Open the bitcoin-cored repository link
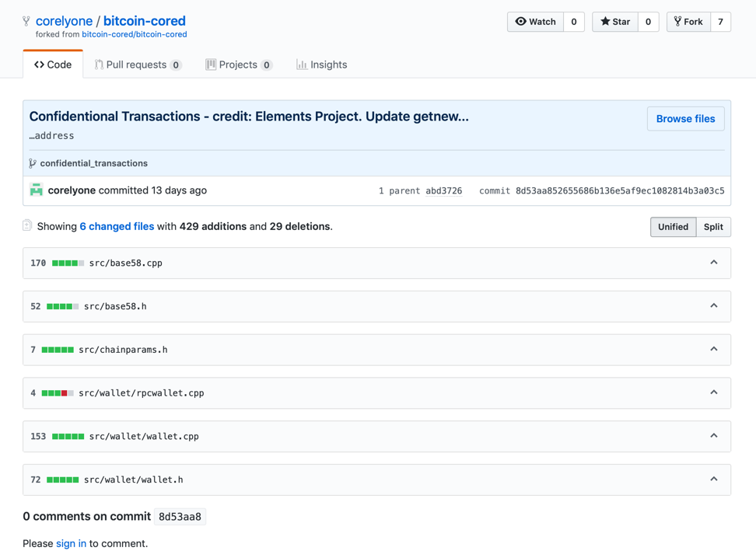Image resolution: width=756 pixels, height=558 pixels. click(144, 21)
